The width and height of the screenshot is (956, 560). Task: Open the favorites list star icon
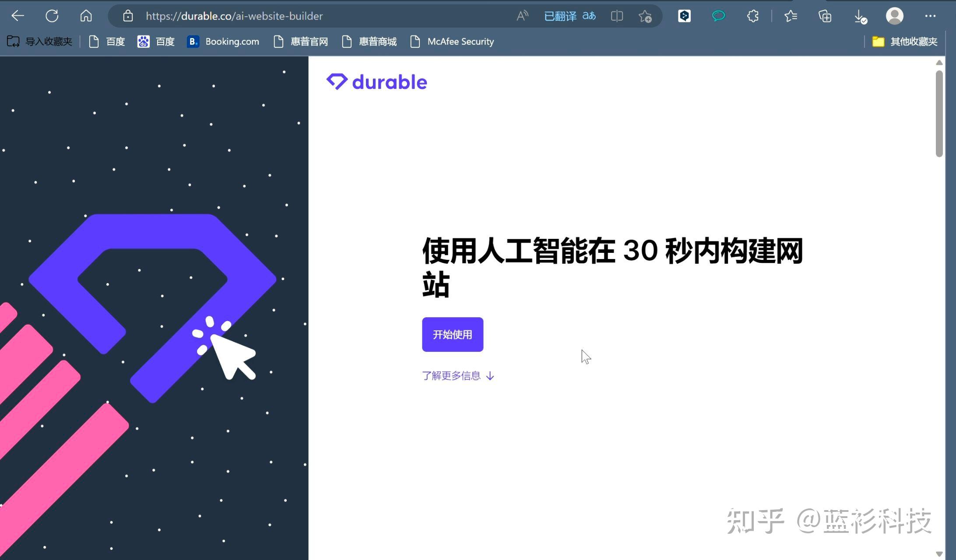(791, 16)
